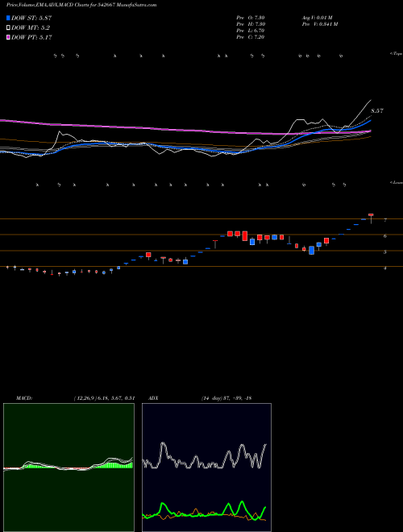Image resolution: width=403 pixels, height=532 pixels.
Task: Click the Pre C close price value
Action: [251, 37]
